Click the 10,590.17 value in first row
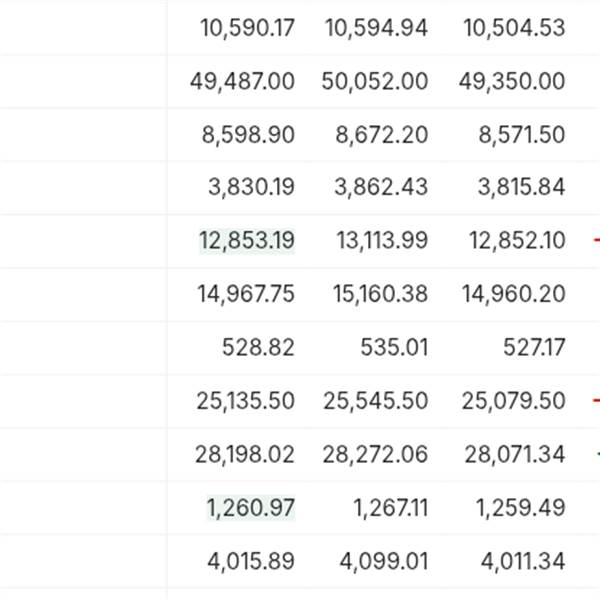Viewport: 600px width, 600px height. [247, 28]
